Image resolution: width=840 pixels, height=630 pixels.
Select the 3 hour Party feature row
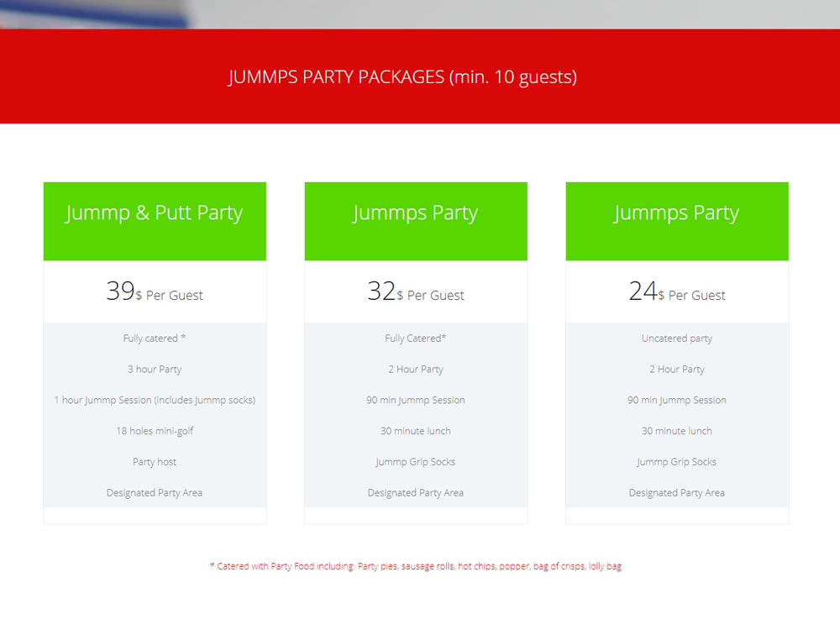[x=155, y=370]
